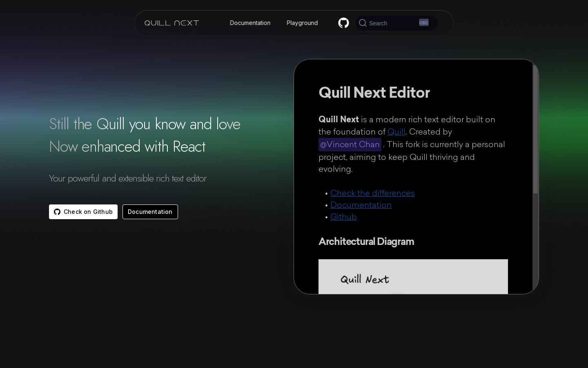Image resolution: width=588 pixels, height=368 pixels.
Task: Open the Documentation link in the editor list
Action: point(361,205)
